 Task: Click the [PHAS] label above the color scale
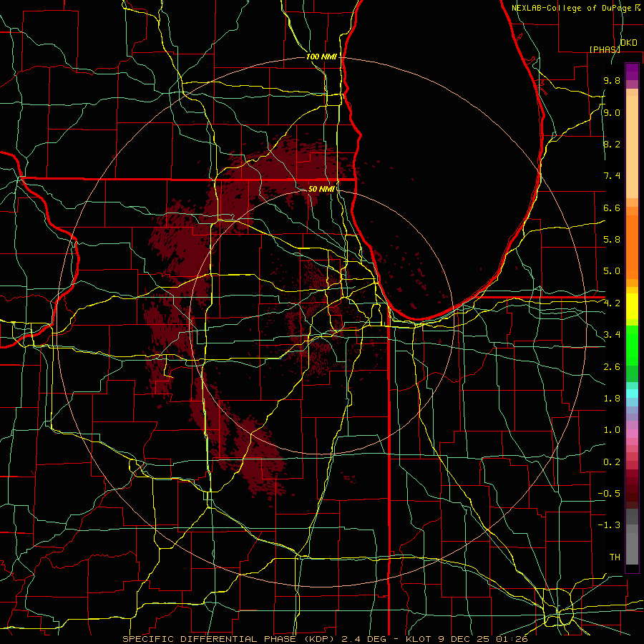(605, 49)
